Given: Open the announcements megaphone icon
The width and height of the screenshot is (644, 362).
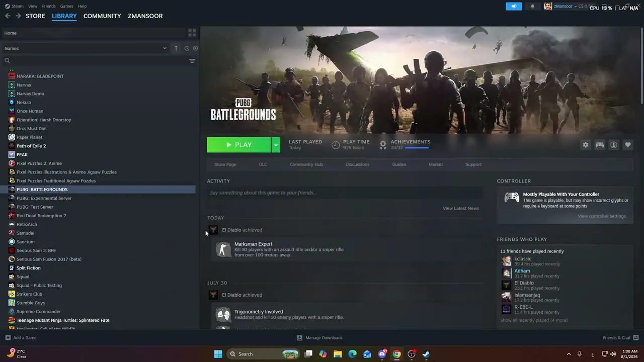Looking at the screenshot, I should pos(514,7).
